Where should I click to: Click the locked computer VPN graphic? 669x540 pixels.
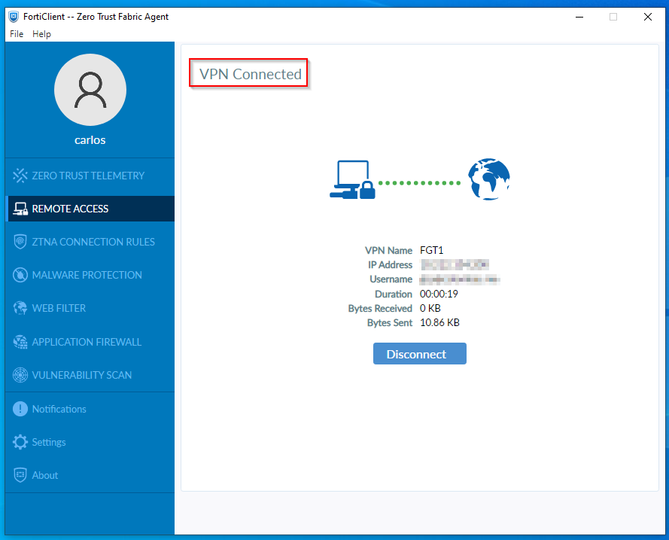(x=352, y=180)
